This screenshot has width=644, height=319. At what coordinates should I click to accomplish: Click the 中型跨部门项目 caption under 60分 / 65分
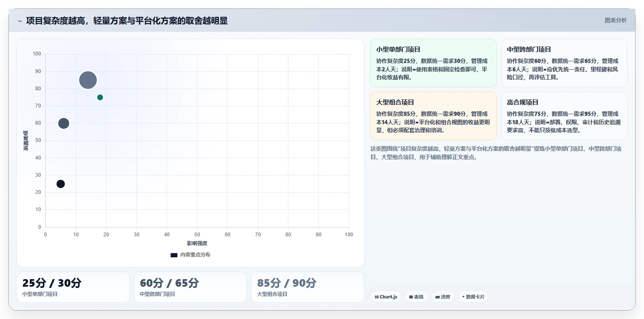157,294
